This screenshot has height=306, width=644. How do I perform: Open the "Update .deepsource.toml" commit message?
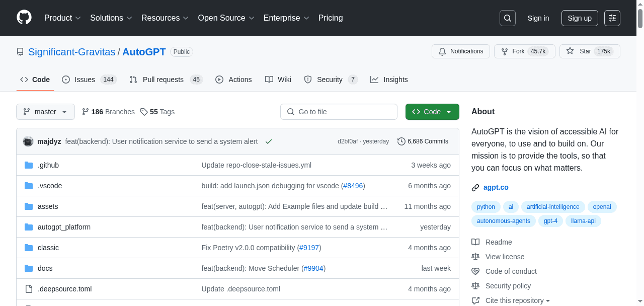[241, 289]
